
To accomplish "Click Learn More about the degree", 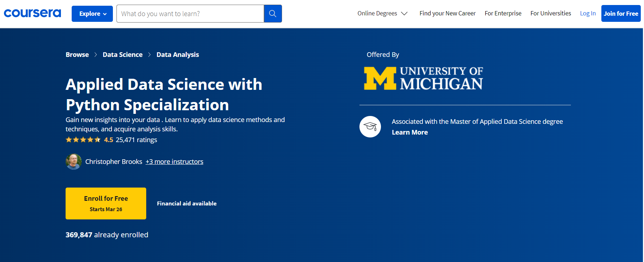I will click(410, 132).
